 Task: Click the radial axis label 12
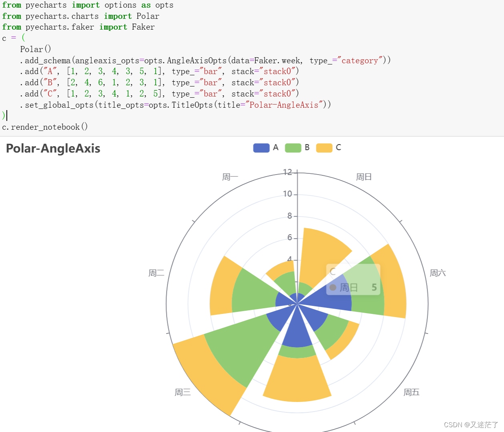click(x=287, y=172)
